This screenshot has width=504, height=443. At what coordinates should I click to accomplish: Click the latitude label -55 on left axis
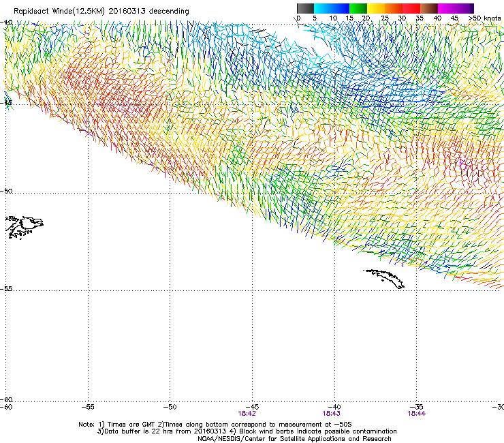[x=6, y=288]
